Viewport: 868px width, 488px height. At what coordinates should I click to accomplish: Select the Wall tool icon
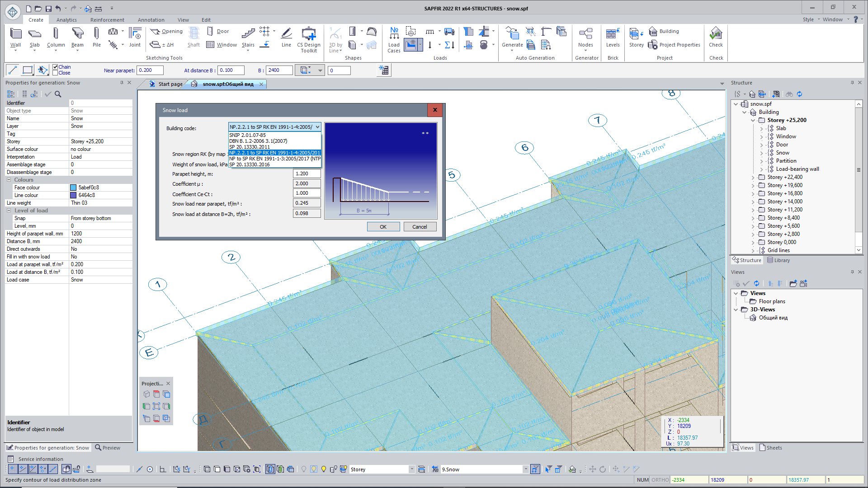15,34
